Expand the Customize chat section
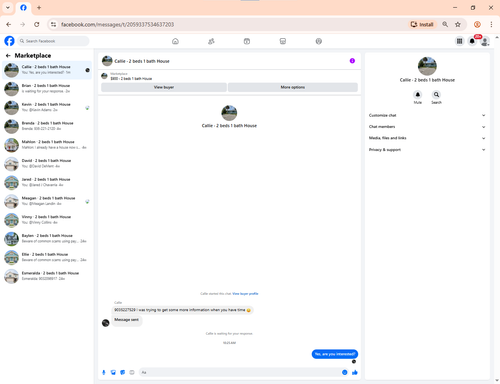Screen dimensions: 500x384 coord(427,115)
